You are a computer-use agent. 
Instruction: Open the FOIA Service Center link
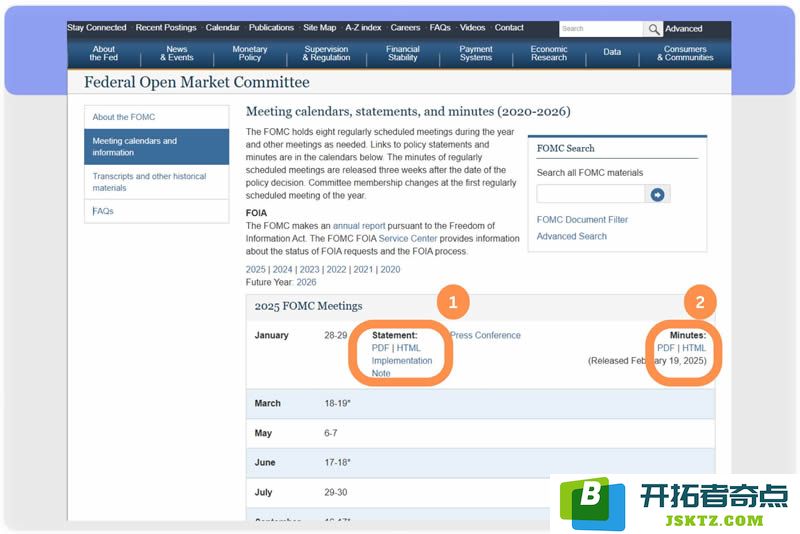(408, 239)
